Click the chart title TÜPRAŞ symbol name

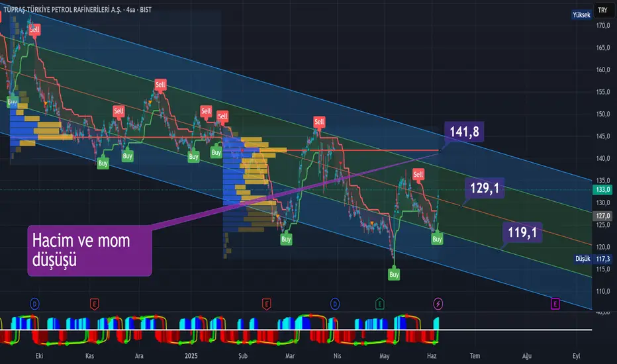(x=63, y=9)
